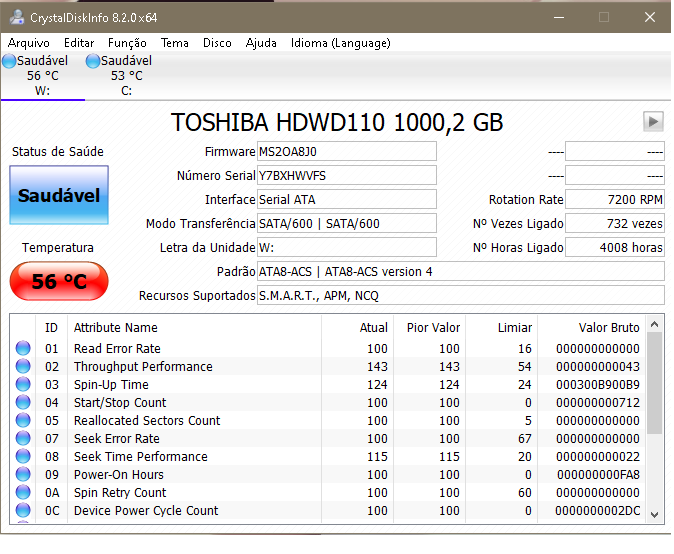
Task: Click the scroll down arrow in attribute list
Action: [x=655, y=514]
